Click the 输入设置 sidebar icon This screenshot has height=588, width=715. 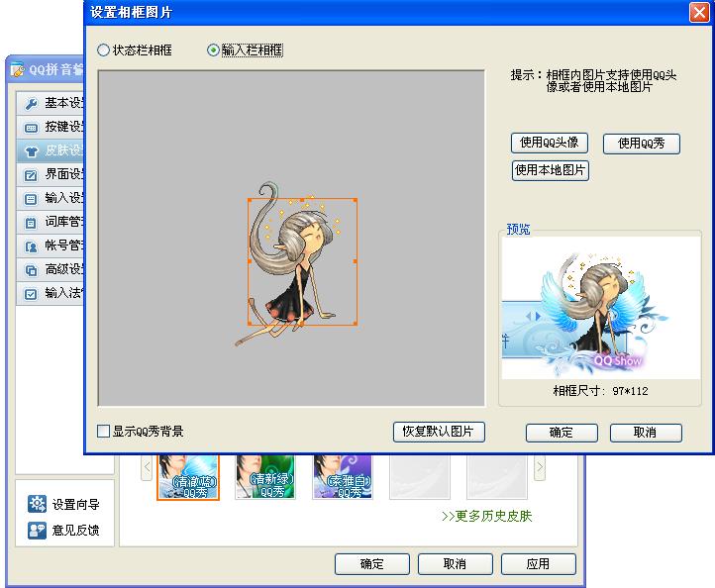point(31,199)
